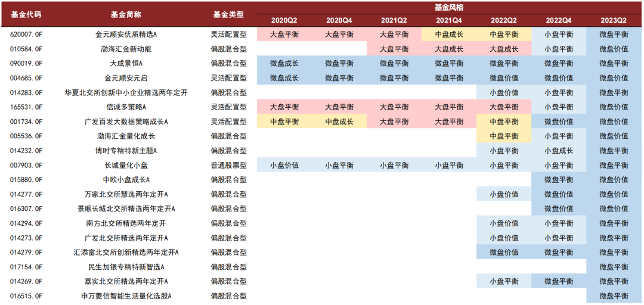Image resolution: width=644 pixels, height=305 pixels.
Task: Click the 基金代码 column header
Action: [x=26, y=14]
